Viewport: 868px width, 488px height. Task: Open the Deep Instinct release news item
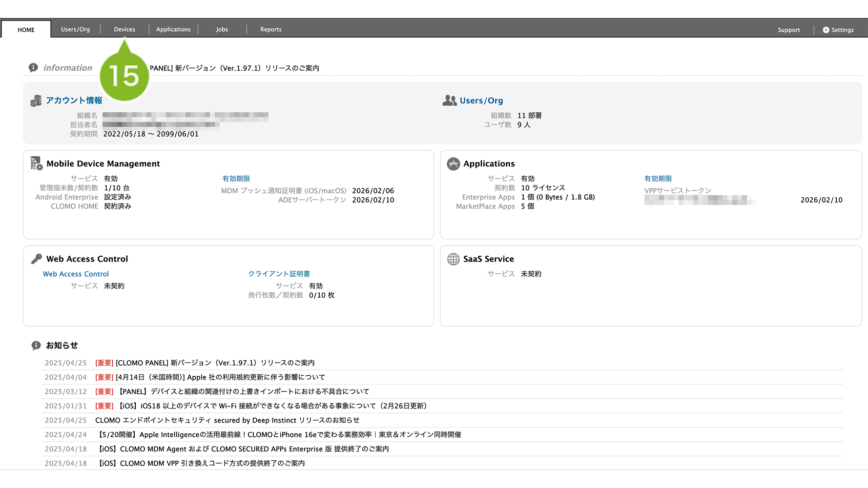[x=227, y=420]
